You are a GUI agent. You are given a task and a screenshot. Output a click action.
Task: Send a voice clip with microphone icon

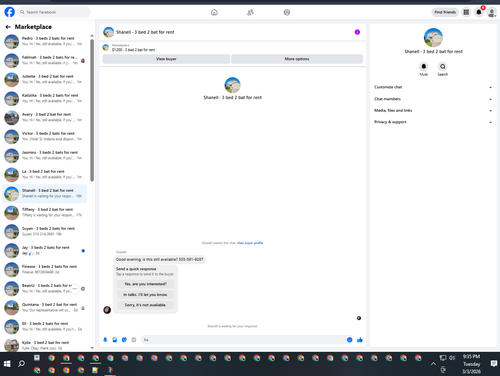[105, 340]
